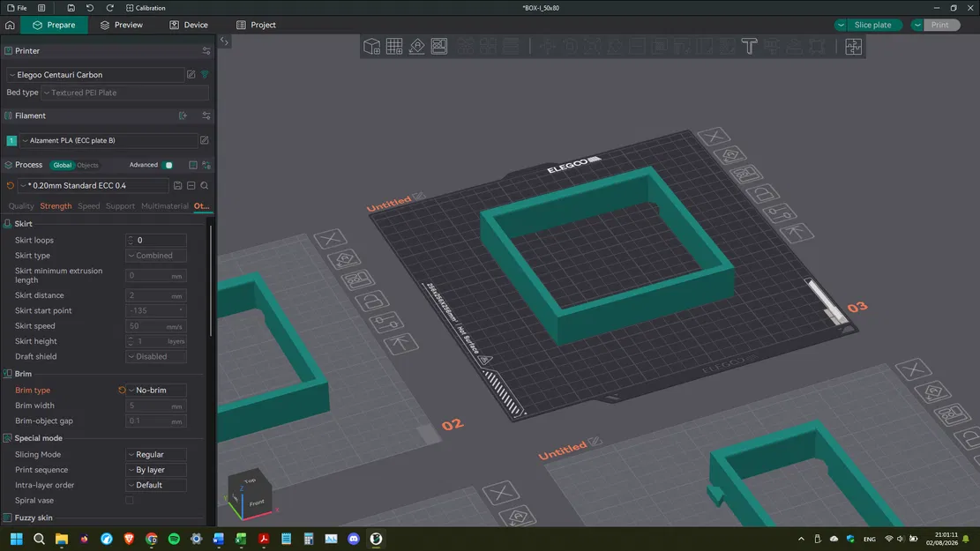Click the Skirt loops stepper arrows
Viewport: 980px width, 551px height.
130,241
